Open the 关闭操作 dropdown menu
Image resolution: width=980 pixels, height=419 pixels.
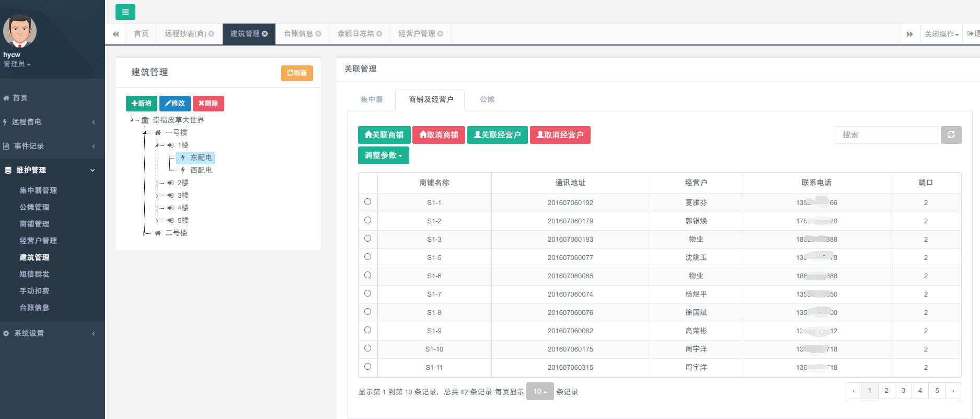[941, 34]
